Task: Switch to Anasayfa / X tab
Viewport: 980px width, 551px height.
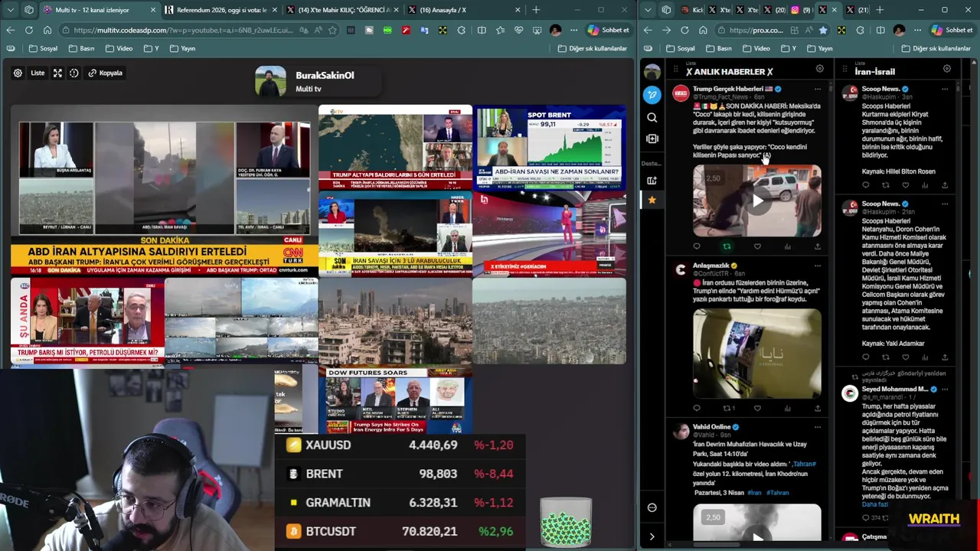Action: point(465,10)
